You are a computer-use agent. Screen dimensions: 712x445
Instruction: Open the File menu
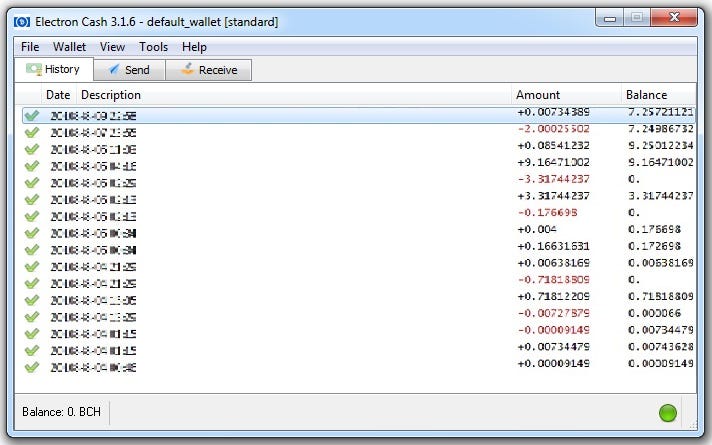click(30, 47)
